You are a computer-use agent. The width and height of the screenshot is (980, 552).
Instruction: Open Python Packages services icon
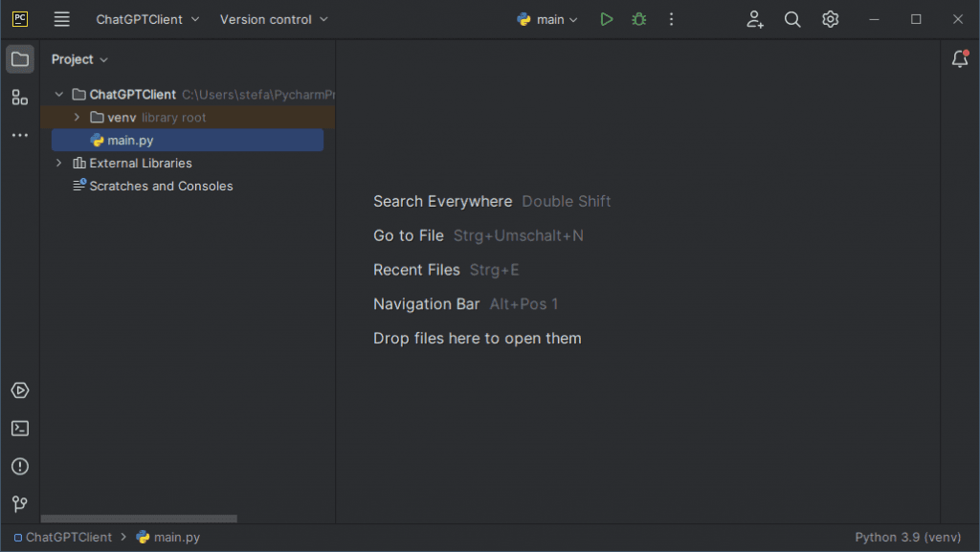pyautogui.click(x=20, y=390)
